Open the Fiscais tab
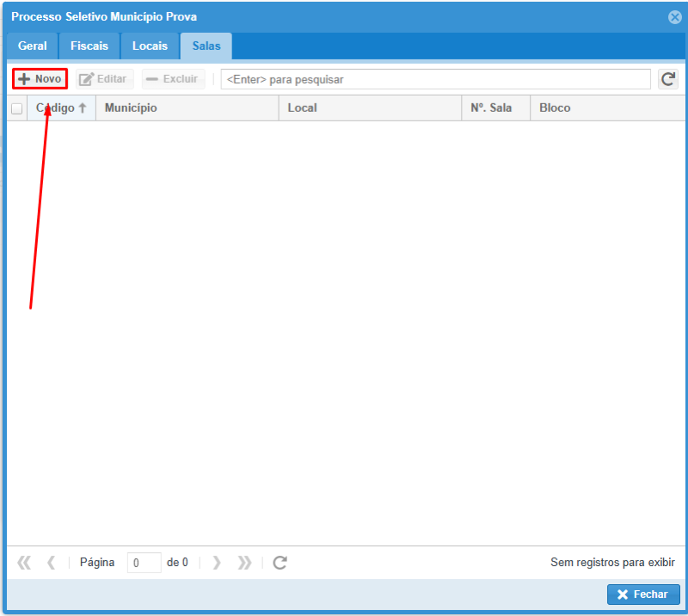The height and width of the screenshot is (616, 688). tap(89, 46)
